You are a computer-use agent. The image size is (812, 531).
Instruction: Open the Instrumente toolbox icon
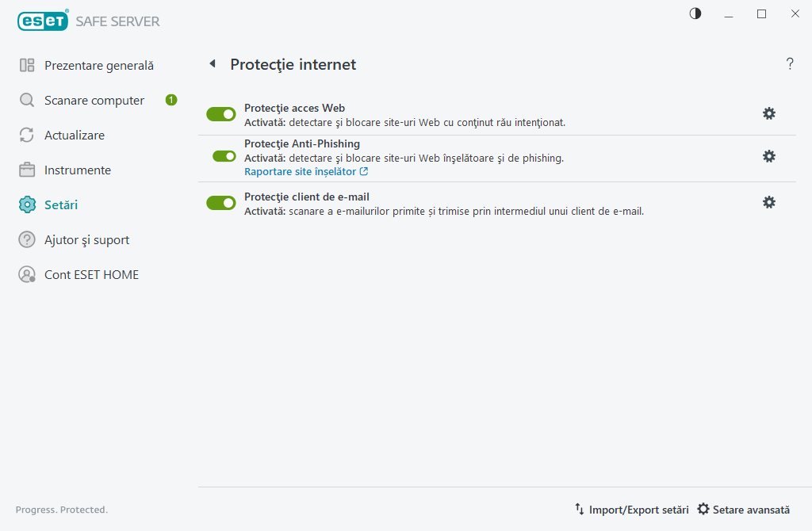click(26, 170)
